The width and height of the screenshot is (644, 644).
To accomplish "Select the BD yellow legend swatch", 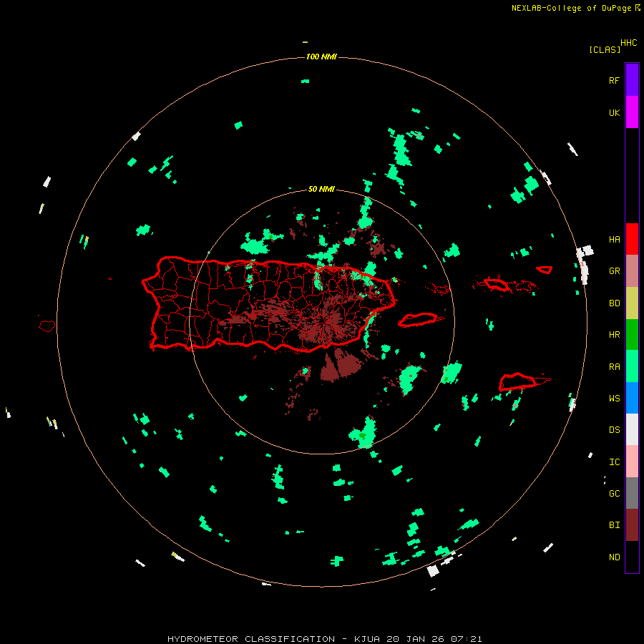I will pyautogui.click(x=632, y=303).
